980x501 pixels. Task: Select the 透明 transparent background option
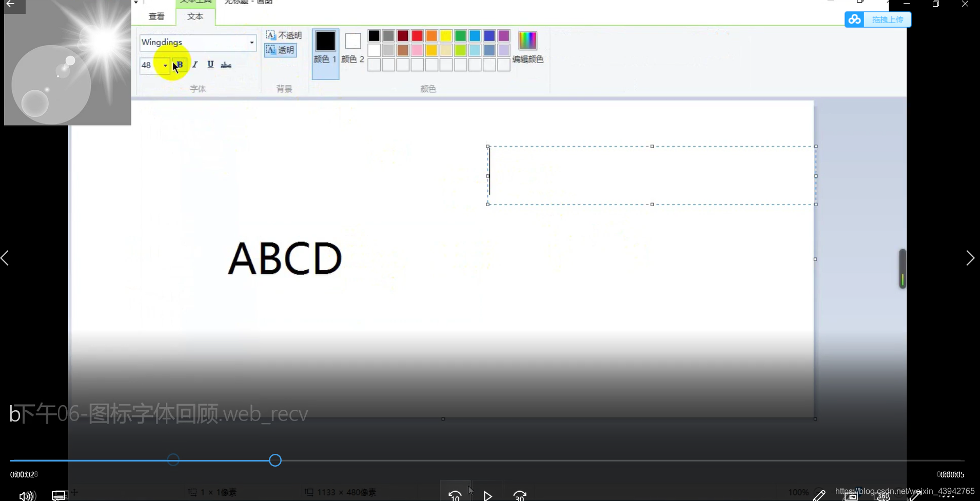click(x=280, y=50)
